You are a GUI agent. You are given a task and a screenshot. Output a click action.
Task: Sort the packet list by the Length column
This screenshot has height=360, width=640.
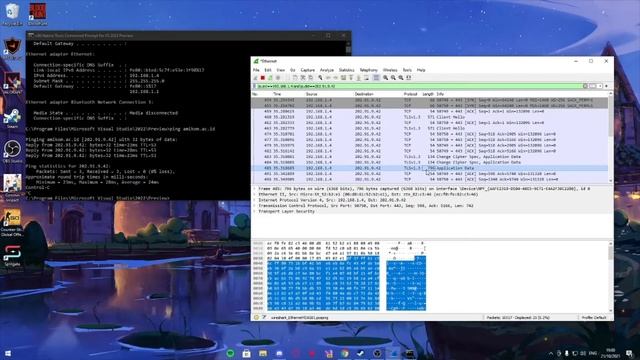427,94
